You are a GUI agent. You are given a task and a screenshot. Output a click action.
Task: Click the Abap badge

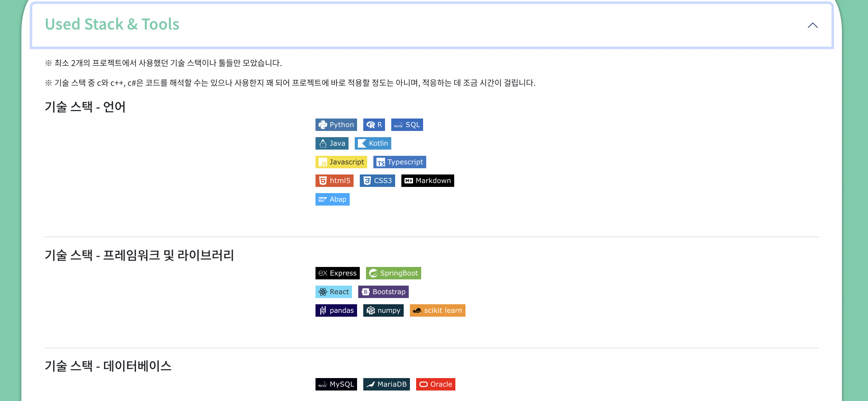(x=333, y=199)
